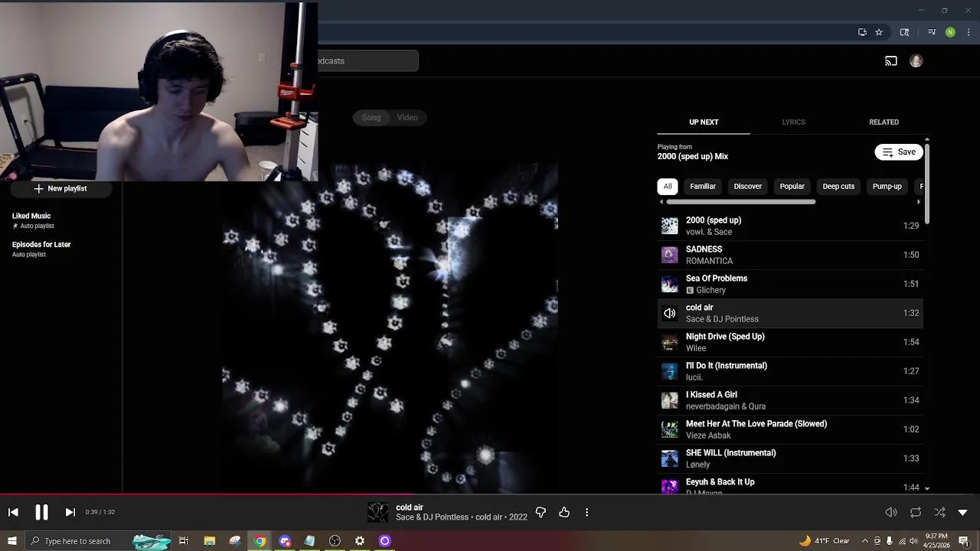The image size is (980, 551).
Task: Select the Deep cuts filter chip
Action: [838, 187]
